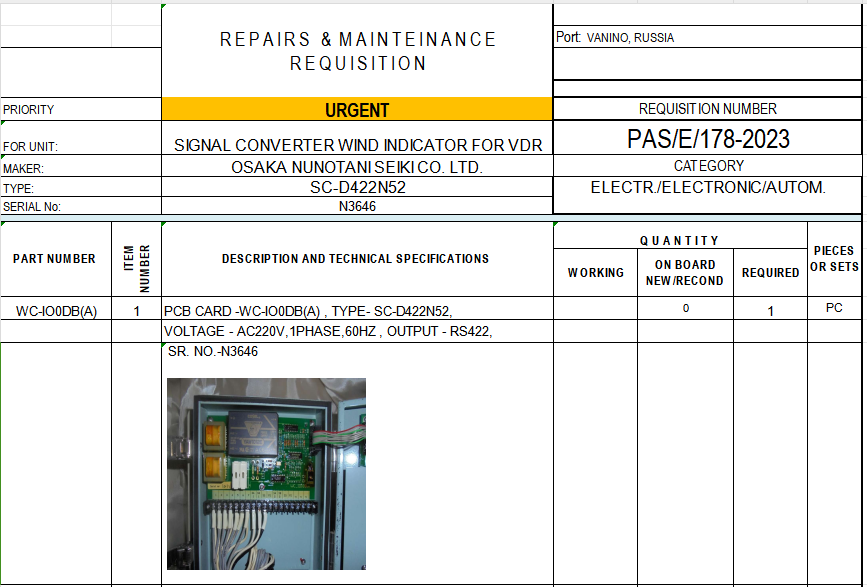Click the ELECTR./ELECTRONIC/AUTOM. category cell
This screenshot has width=867, height=587.
pyautogui.click(x=708, y=187)
